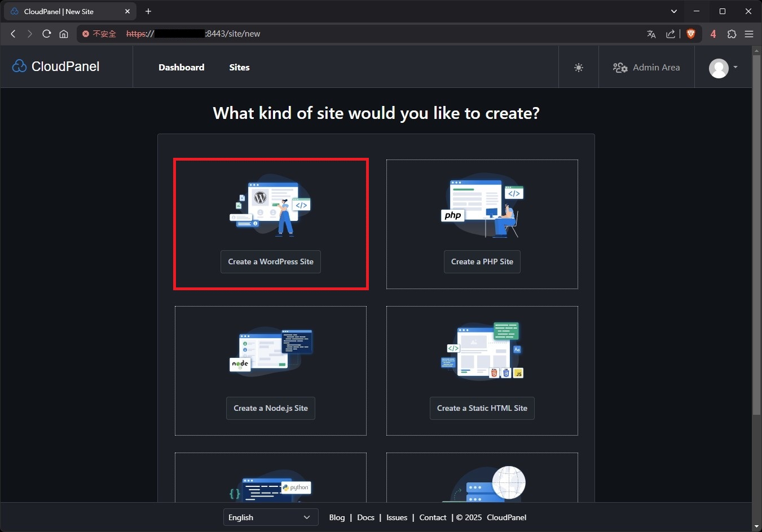Click the CloudPanel brand name text
The height and width of the screenshot is (532, 762).
click(65, 66)
